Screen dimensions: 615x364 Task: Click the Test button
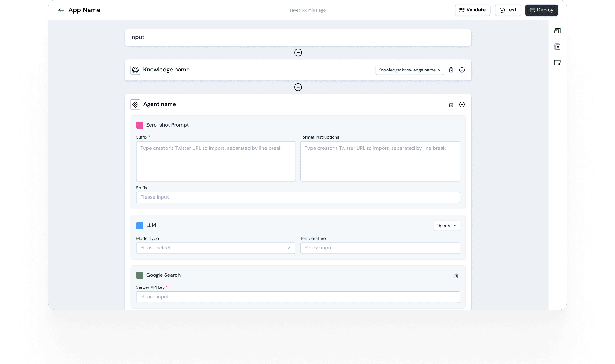(508, 10)
